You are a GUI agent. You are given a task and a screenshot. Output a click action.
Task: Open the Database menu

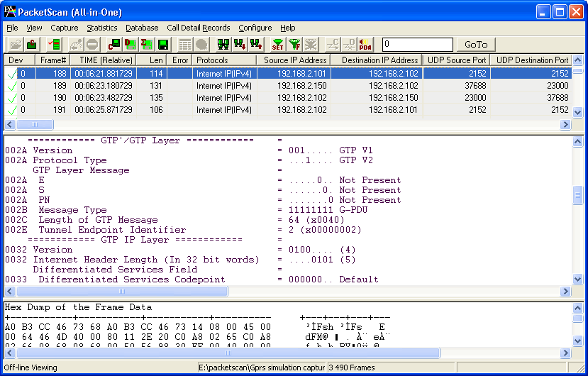click(x=142, y=28)
